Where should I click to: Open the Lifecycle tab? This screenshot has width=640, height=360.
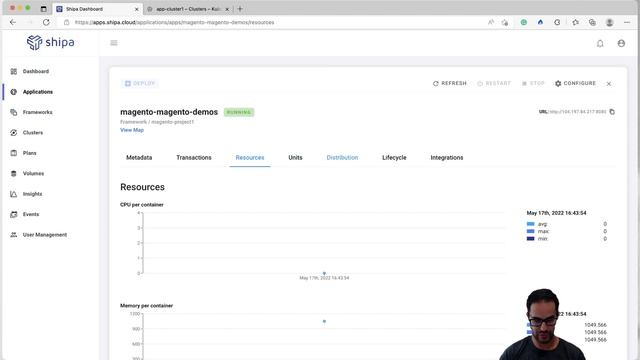coord(394,158)
